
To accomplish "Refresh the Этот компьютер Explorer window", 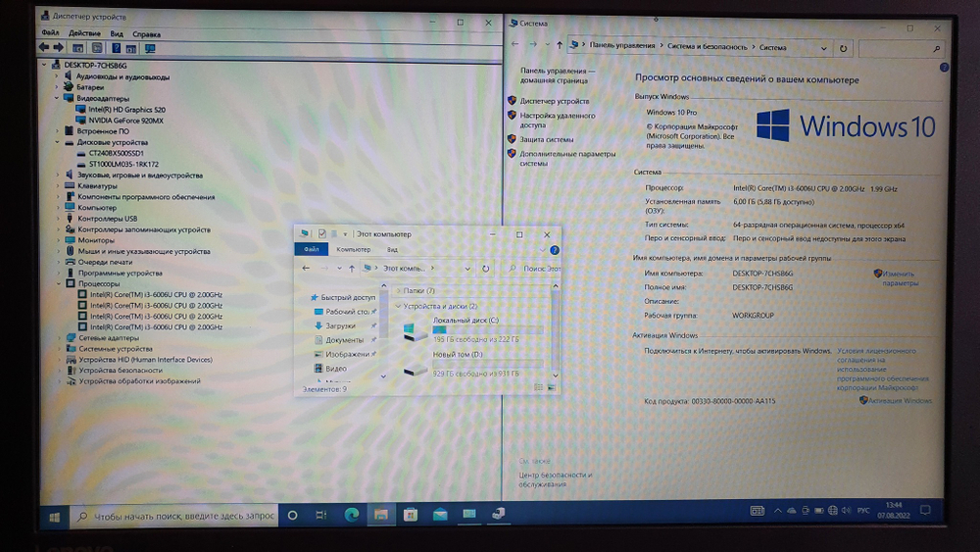I will 486,269.
